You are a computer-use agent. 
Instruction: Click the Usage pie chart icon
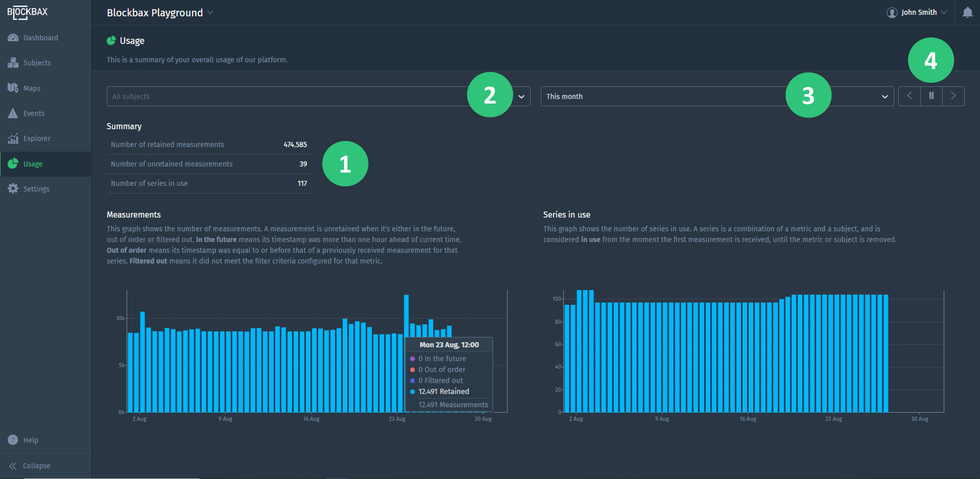click(12, 164)
